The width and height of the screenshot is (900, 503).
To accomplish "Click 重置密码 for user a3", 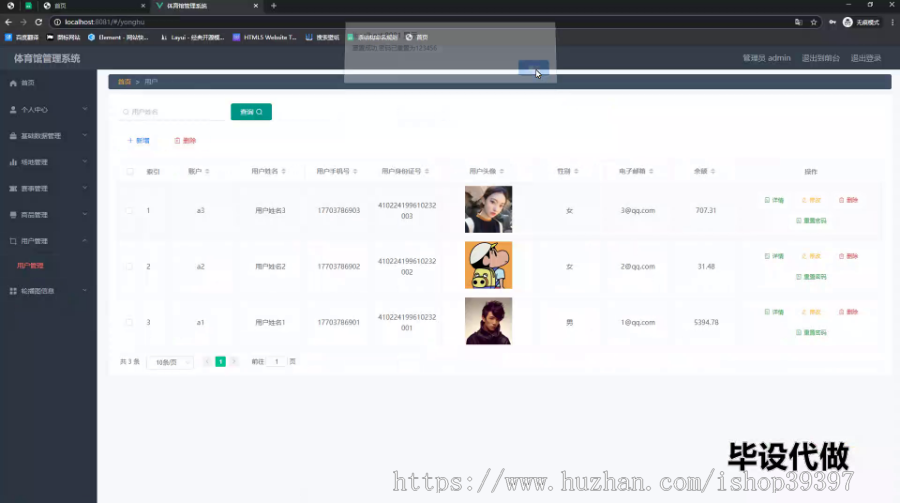I will 812,221.
